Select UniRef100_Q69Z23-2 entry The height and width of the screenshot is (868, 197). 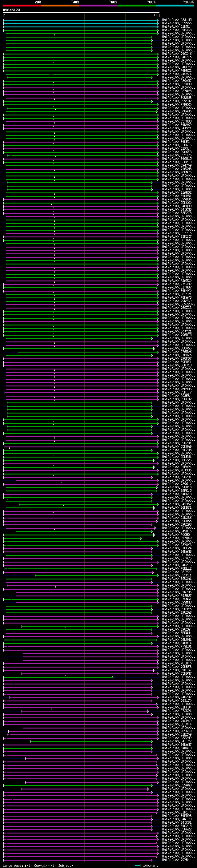(x=179, y=304)
